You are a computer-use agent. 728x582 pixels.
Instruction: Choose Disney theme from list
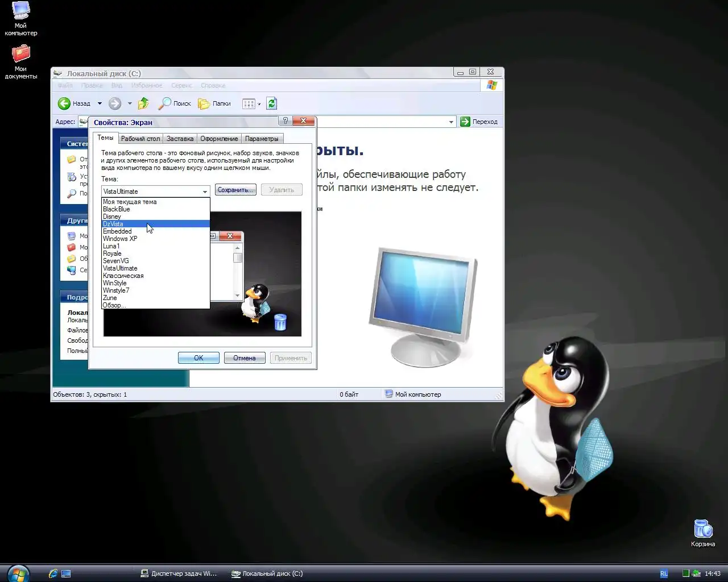[x=156, y=217]
